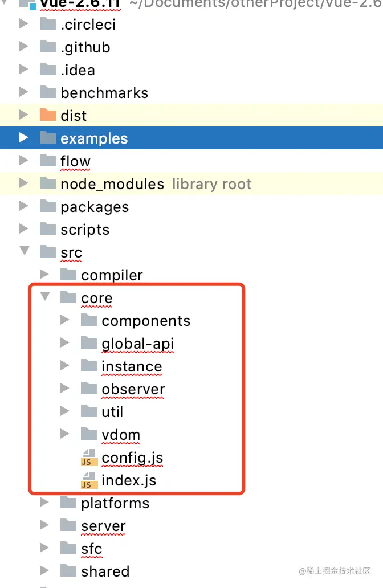
Task: Click the core folder icon
Action: pos(68,298)
